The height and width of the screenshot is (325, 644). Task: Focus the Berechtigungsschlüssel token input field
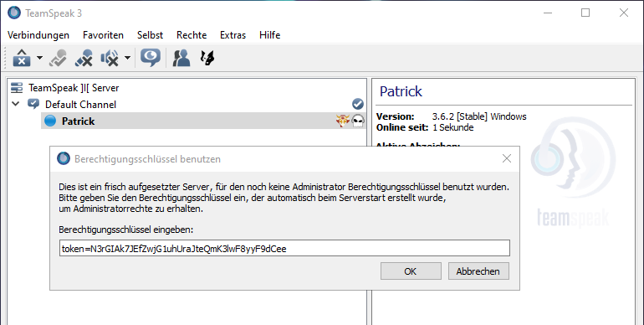click(284, 249)
